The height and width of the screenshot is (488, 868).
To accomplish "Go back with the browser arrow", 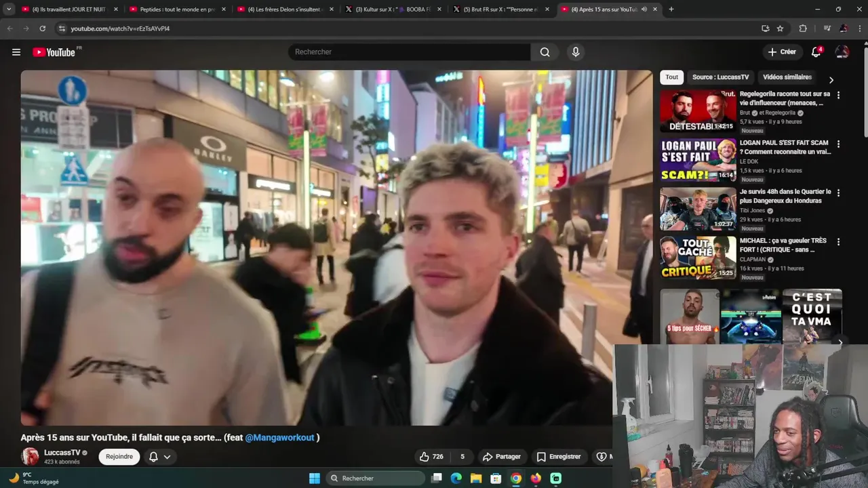I will point(9,28).
